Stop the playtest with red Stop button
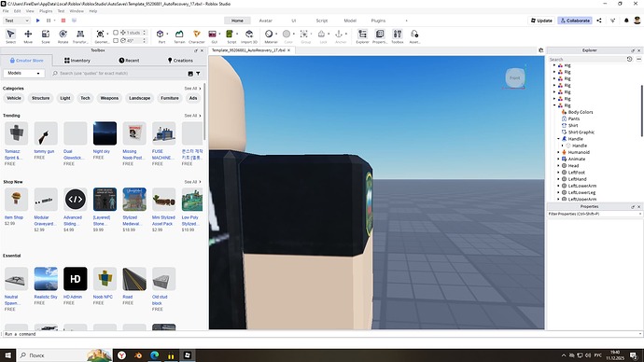Viewport: 644px width, 362px height. pos(63,21)
